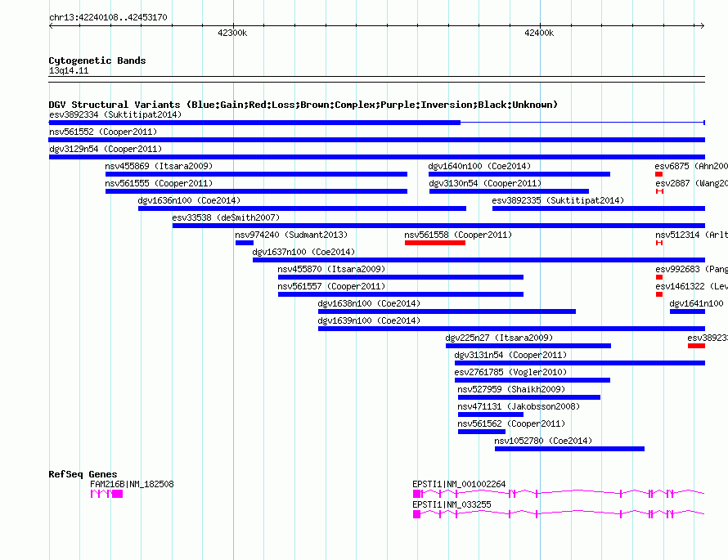Open variant dgv3129n54 (Cooper2011) label
The height and width of the screenshot is (560, 728).
pyautogui.click(x=106, y=149)
